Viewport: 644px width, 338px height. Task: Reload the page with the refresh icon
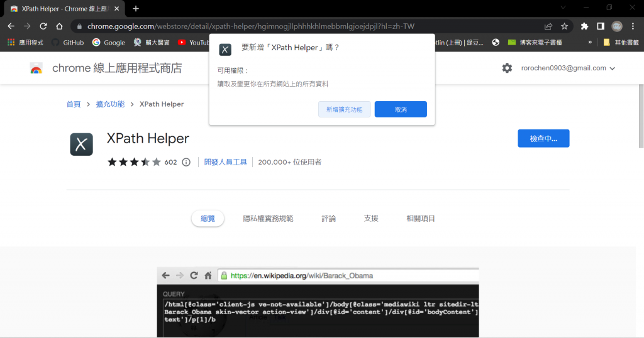[x=43, y=26]
